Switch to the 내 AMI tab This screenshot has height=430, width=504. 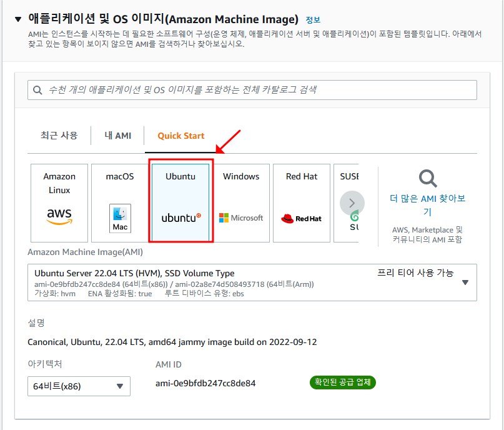coord(117,136)
